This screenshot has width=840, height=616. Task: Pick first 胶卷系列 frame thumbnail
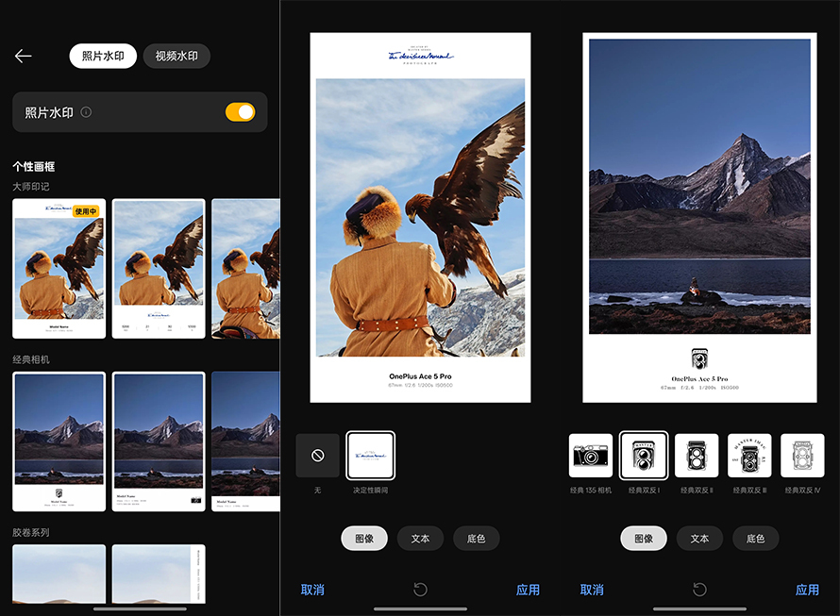click(x=59, y=574)
